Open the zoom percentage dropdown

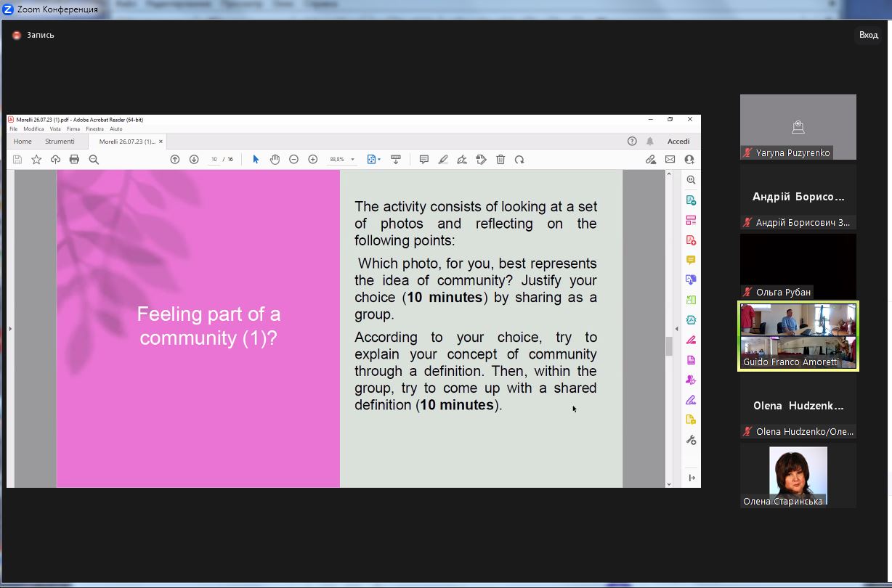[x=353, y=160]
